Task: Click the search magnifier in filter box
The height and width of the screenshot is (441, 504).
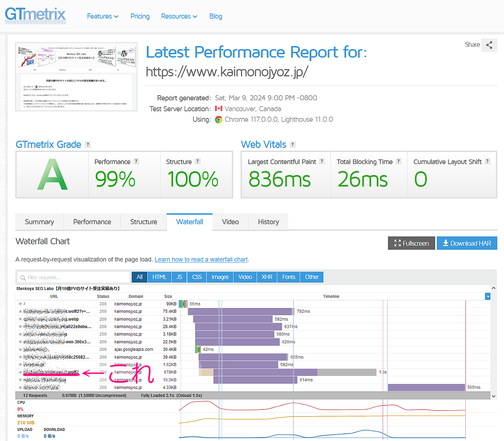Action: click(x=23, y=277)
